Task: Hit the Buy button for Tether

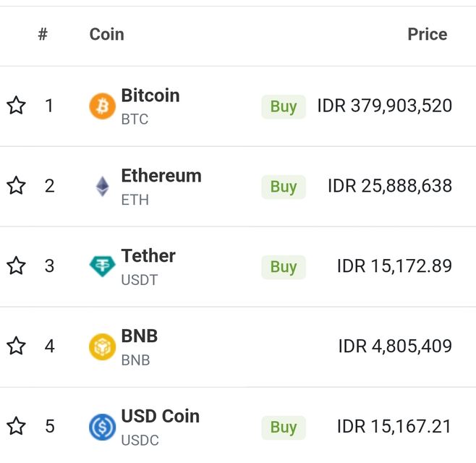Action: (284, 267)
